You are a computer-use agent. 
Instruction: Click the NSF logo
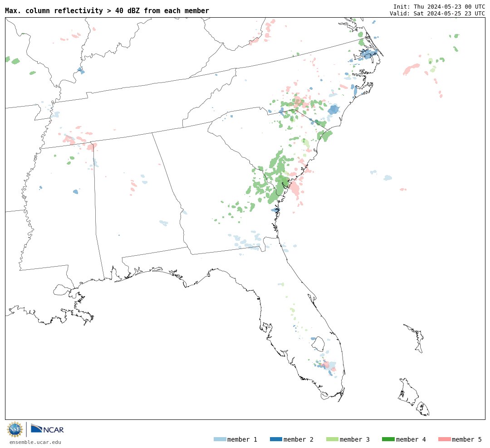15,429
